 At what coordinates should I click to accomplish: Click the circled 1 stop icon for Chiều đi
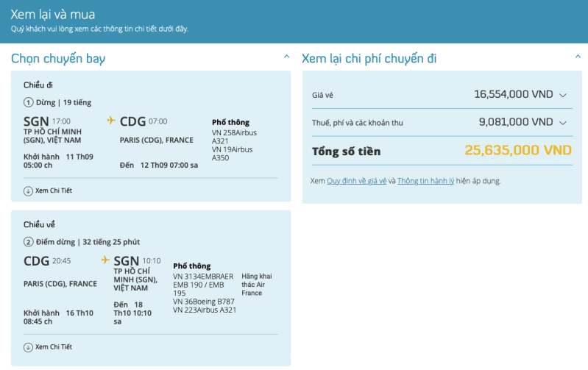tap(29, 102)
